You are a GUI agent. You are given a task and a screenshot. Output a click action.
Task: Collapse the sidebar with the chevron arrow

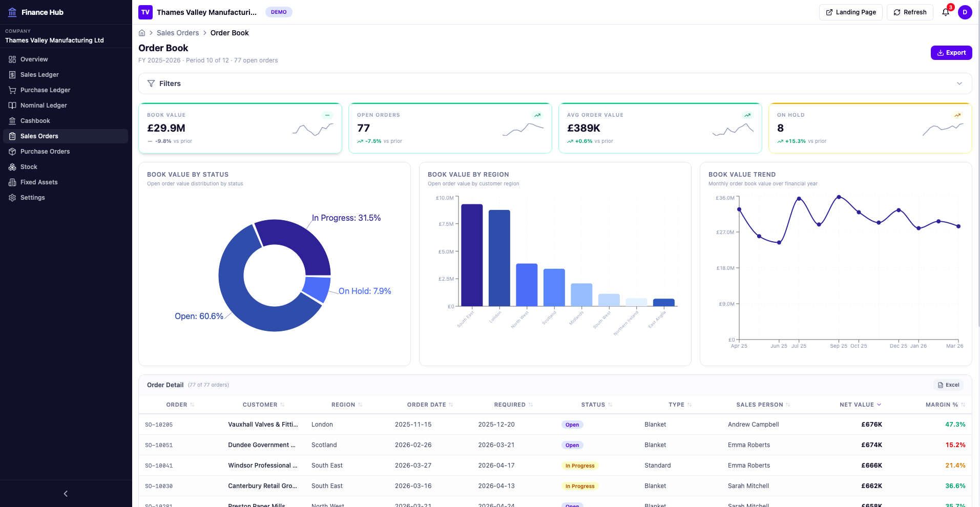[x=66, y=494]
